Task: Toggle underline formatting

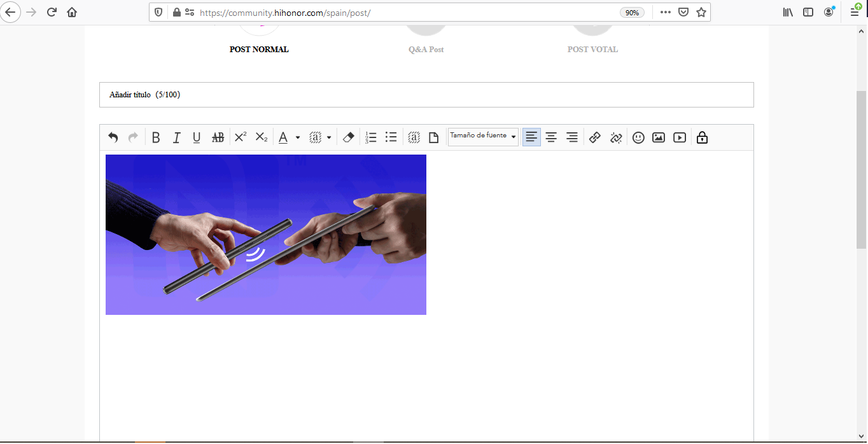Action: tap(197, 137)
